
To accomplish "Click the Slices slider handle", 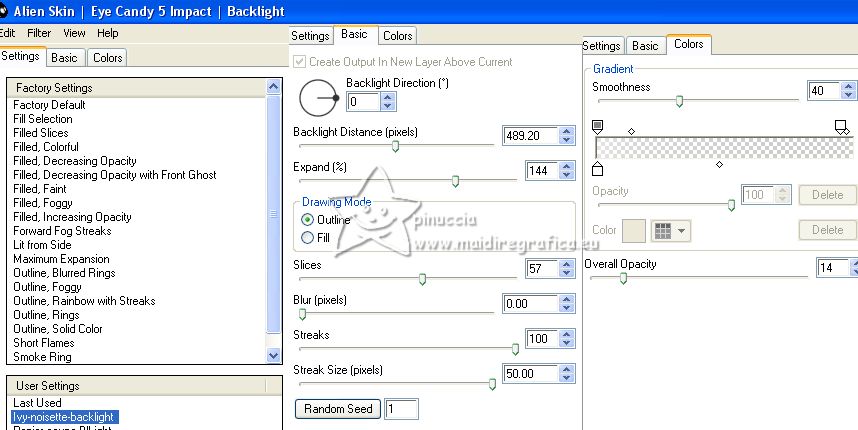I will coord(422,280).
